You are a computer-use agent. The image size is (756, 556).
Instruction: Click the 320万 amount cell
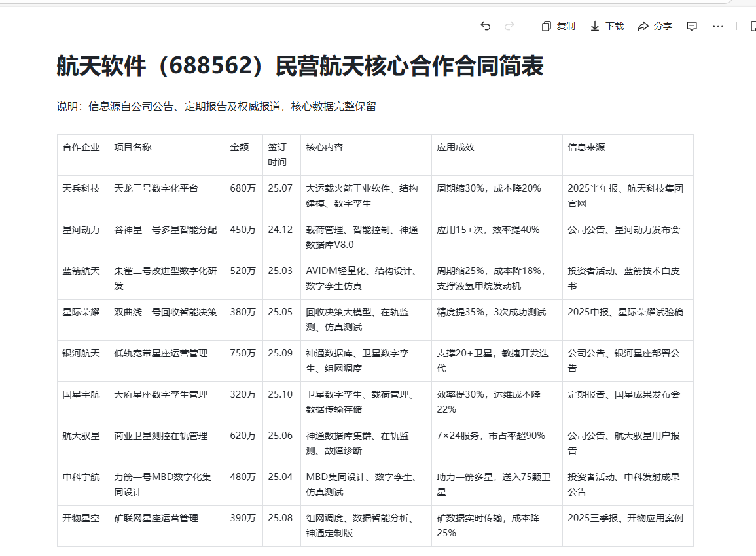coord(243,402)
